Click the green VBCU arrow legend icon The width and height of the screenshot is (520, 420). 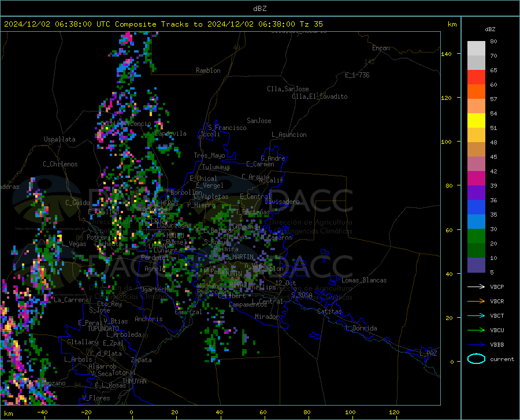[476, 330]
